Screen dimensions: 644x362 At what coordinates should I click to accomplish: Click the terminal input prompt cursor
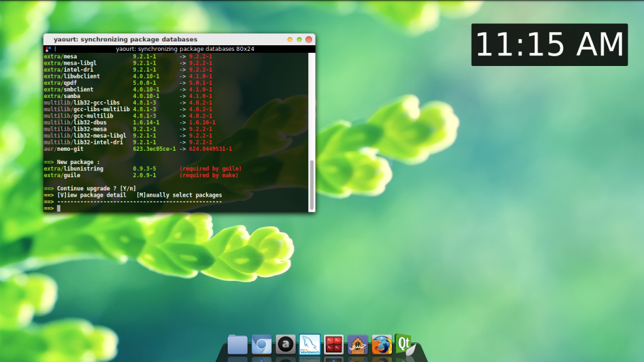(58, 208)
